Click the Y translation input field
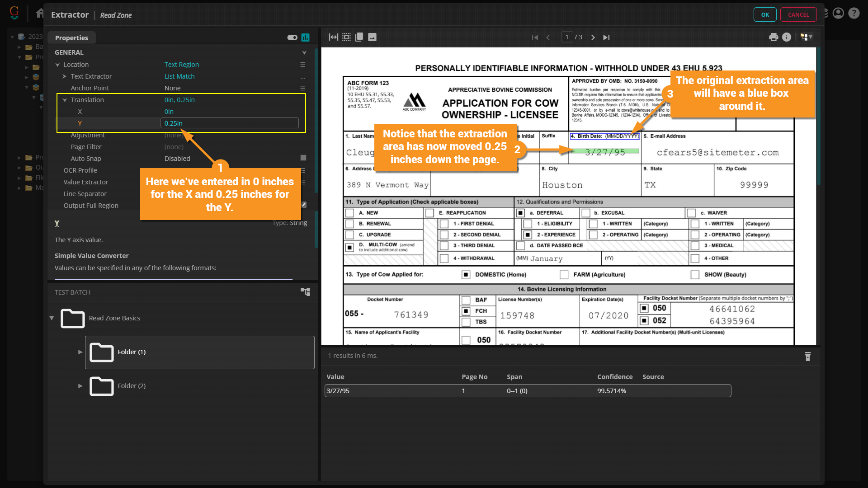The height and width of the screenshot is (488, 868). pos(229,123)
